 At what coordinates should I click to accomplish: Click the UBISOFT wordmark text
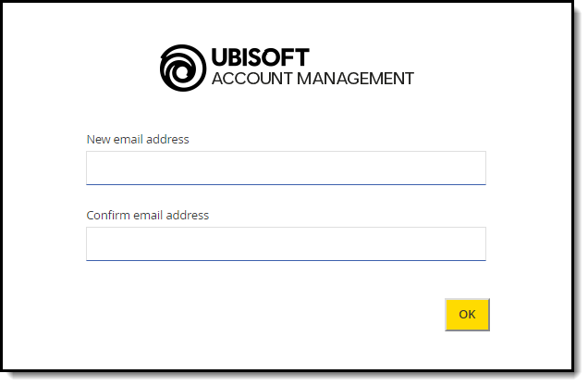260,57
